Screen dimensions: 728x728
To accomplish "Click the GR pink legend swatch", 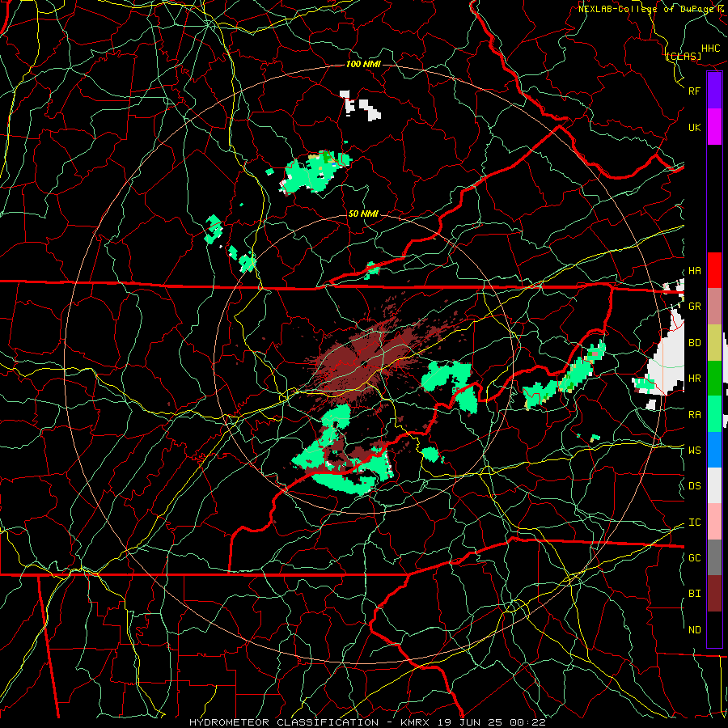I will point(714,307).
